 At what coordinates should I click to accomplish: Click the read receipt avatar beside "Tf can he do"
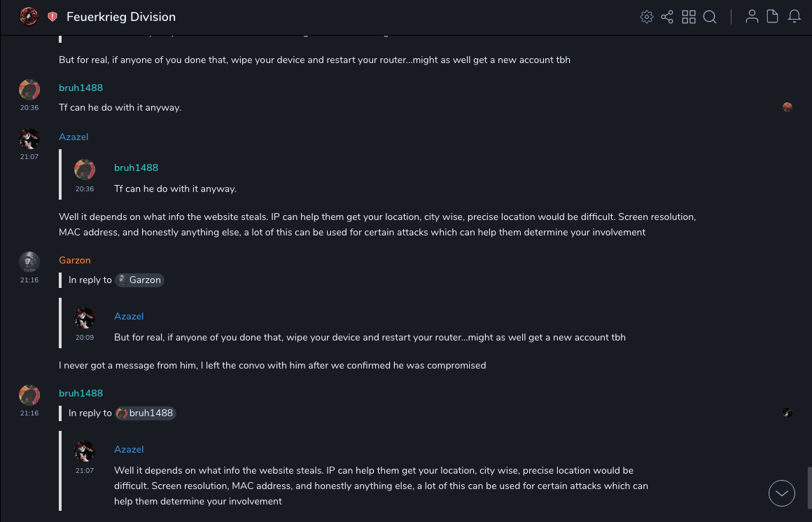[x=787, y=107]
